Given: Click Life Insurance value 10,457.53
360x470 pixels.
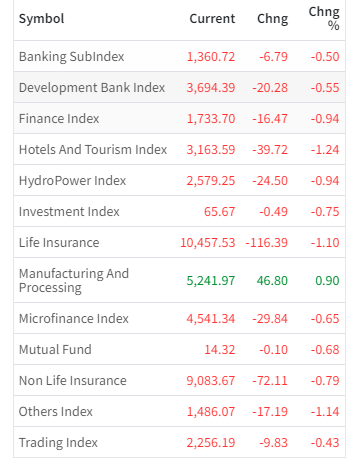Looking at the screenshot, I should pyautogui.click(x=208, y=243).
